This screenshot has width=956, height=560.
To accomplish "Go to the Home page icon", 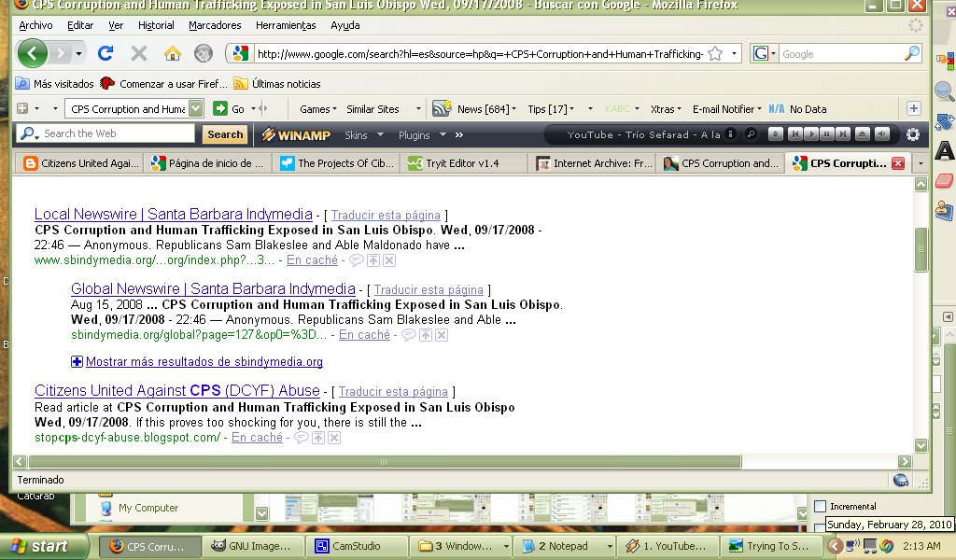I will coord(173,53).
